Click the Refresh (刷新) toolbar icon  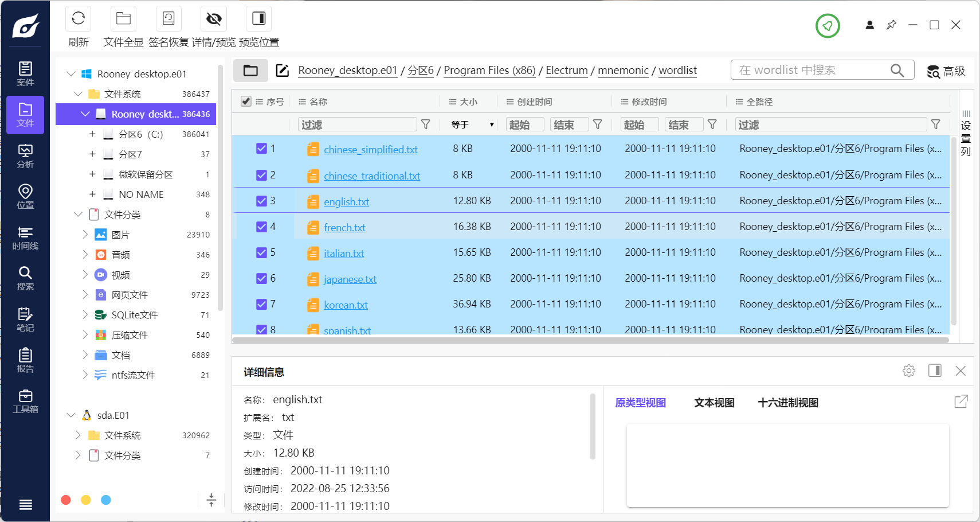[x=79, y=18]
